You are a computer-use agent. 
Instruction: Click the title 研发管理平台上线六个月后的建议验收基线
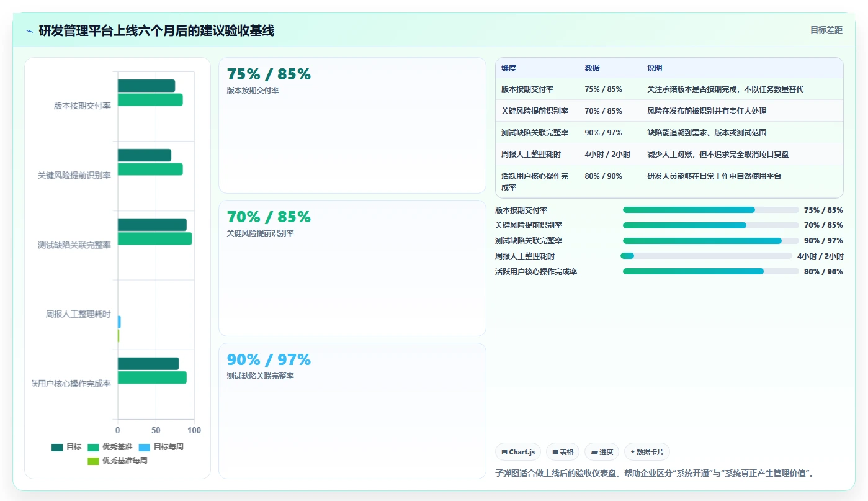(156, 30)
